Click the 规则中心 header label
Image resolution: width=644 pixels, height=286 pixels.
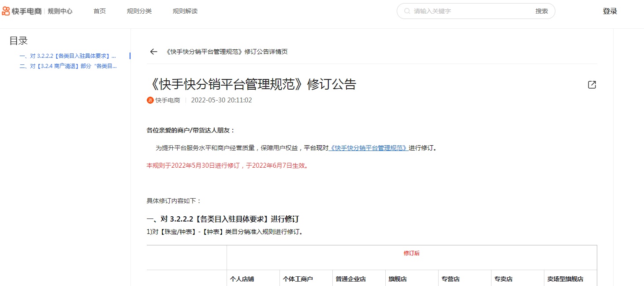(x=60, y=11)
